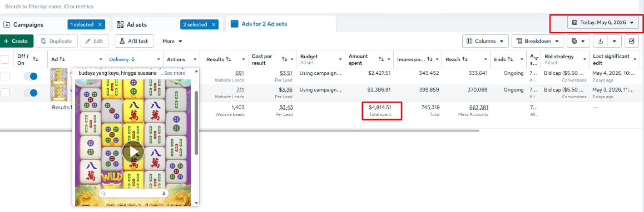Open the Columns dropdown
The width and height of the screenshot is (644, 212).
pos(486,41)
